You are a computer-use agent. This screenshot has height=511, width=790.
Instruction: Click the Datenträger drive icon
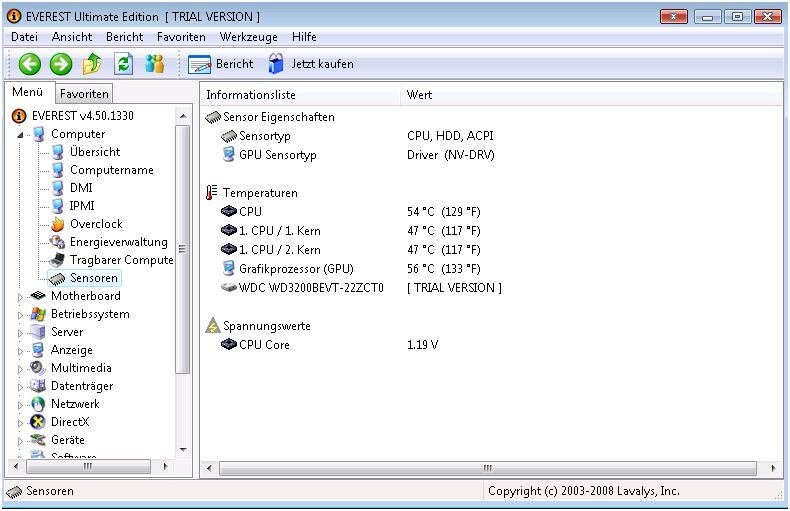click(x=38, y=386)
